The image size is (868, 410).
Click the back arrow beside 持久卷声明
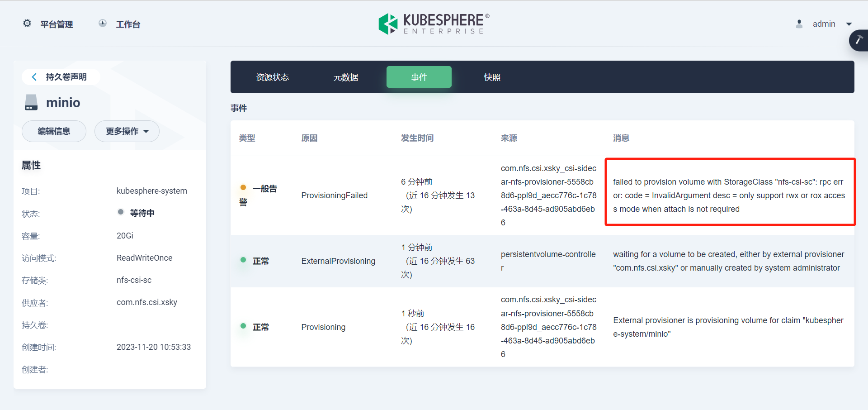(x=34, y=76)
